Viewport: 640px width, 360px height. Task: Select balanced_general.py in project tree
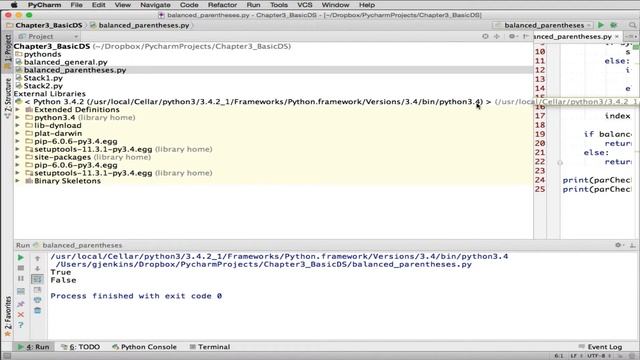click(65, 62)
